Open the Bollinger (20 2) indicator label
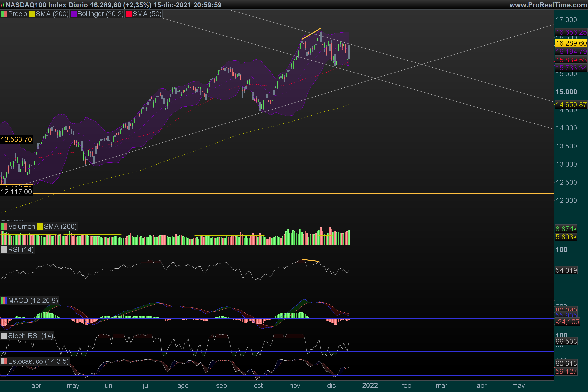 (100, 14)
